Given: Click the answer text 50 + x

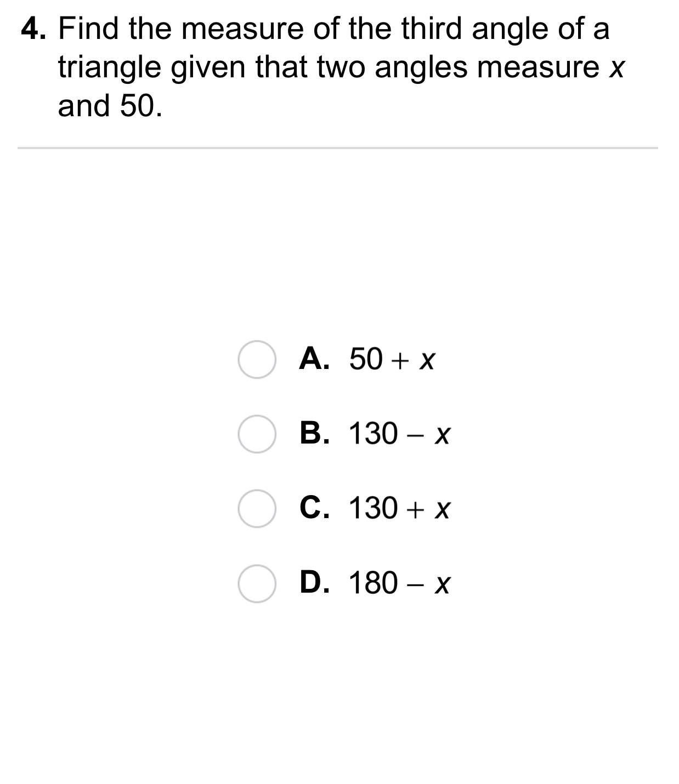Looking at the screenshot, I should coord(392,360).
